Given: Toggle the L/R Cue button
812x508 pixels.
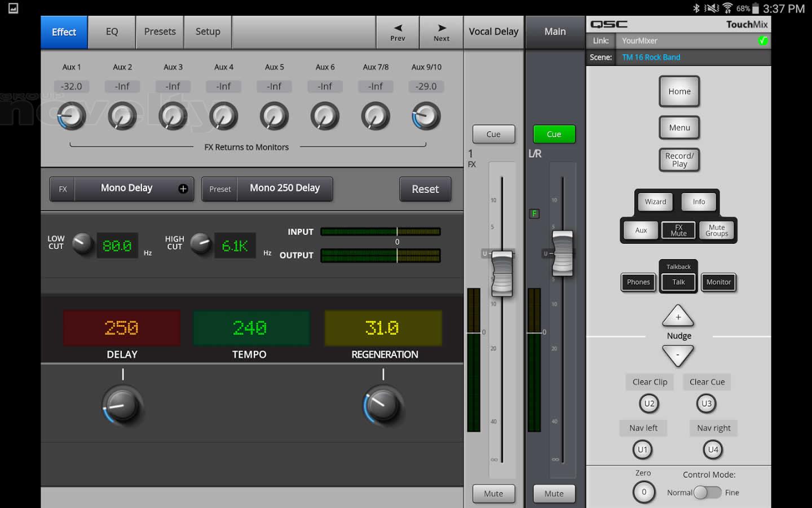Looking at the screenshot, I should pyautogui.click(x=554, y=134).
